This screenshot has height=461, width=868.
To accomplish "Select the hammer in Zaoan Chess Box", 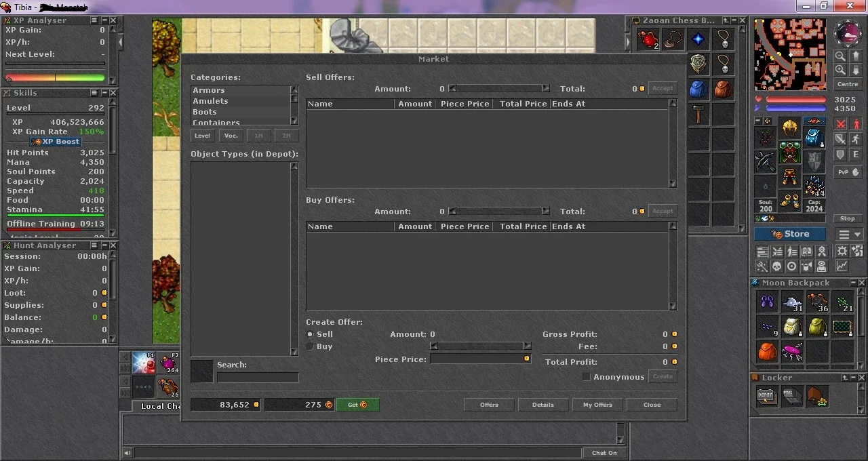I will [x=698, y=115].
